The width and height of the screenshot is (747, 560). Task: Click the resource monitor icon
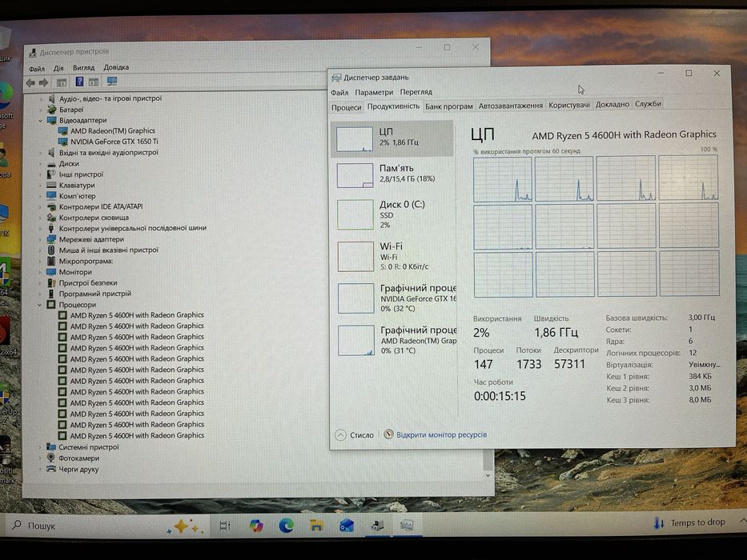pos(388,434)
